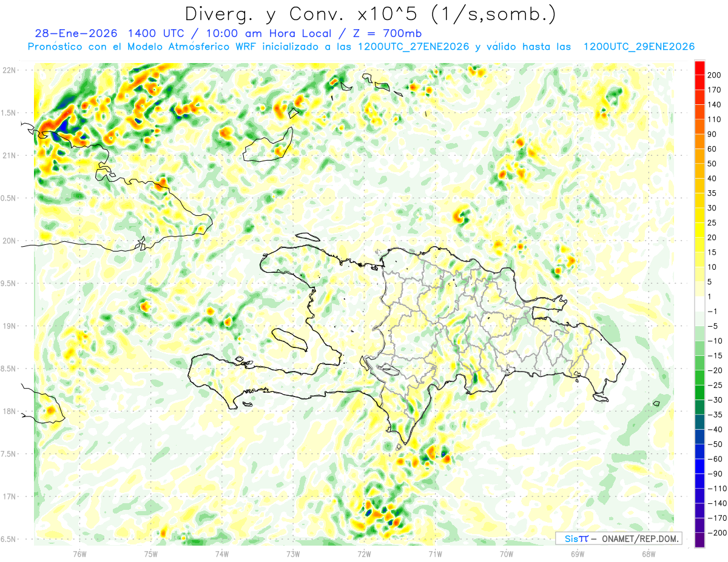Screen dimensions: 728x562
Task: Click the "74W" longitude label
Action: pos(221,554)
